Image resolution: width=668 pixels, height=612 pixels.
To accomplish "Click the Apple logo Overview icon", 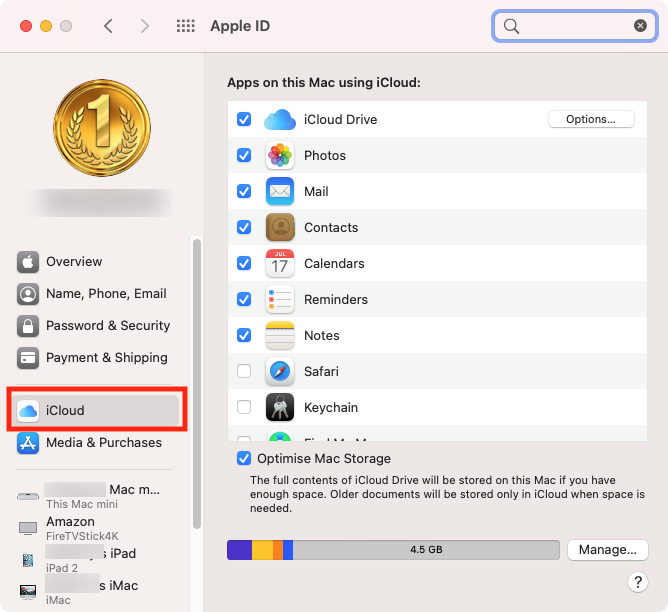I will tap(28, 261).
